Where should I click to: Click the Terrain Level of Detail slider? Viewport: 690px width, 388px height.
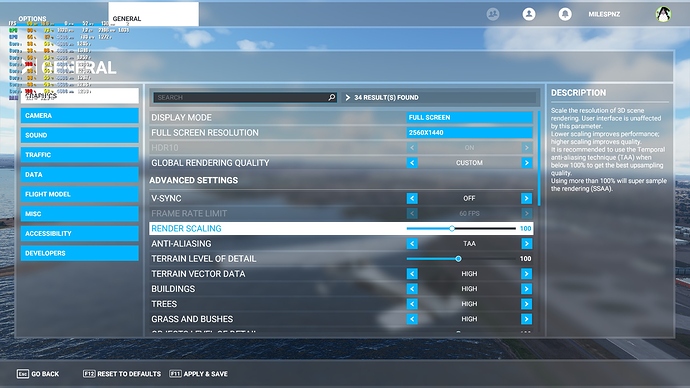[x=461, y=259]
